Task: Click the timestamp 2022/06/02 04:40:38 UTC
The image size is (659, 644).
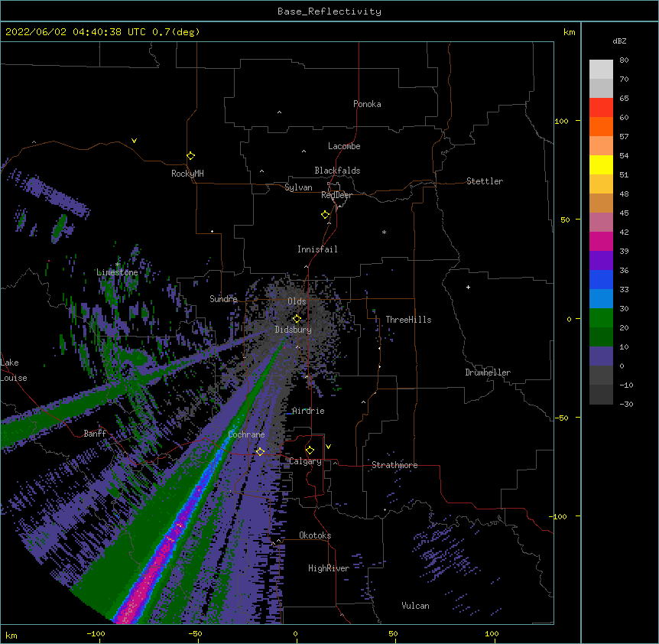Action: tap(76, 32)
